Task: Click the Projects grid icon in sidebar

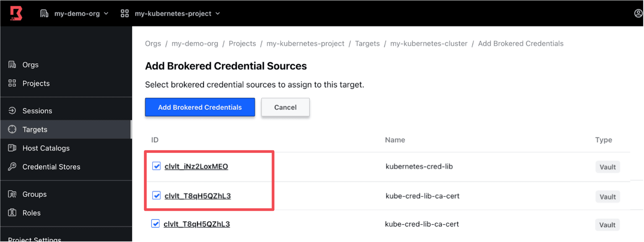Action: [x=12, y=83]
